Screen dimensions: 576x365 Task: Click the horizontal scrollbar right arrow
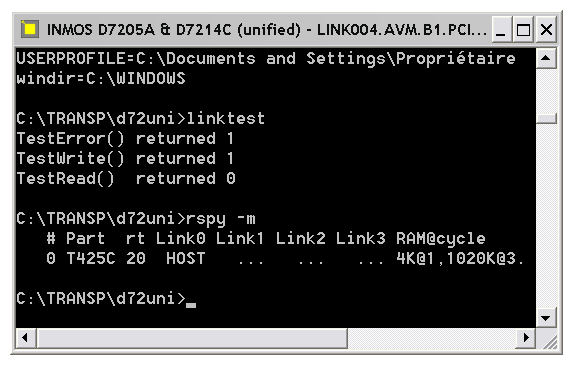click(526, 337)
